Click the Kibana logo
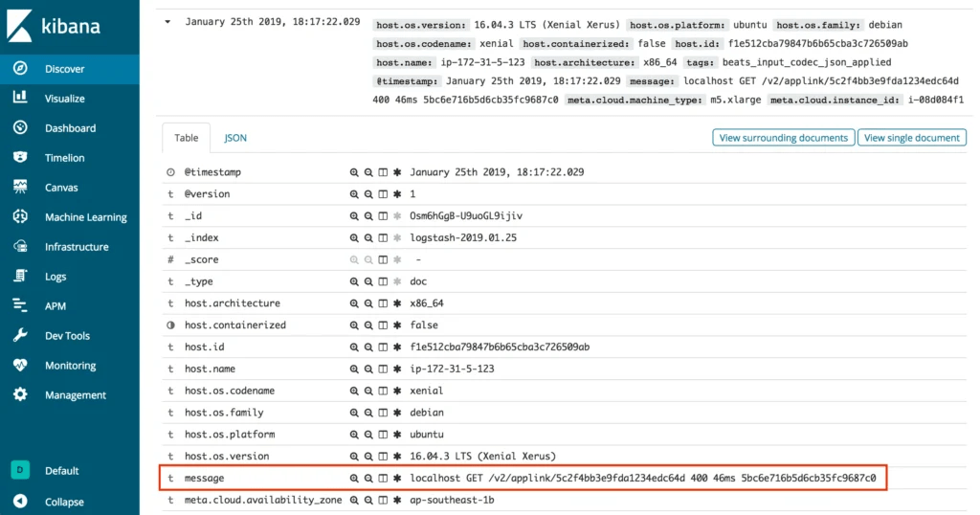980x515 pixels. click(59, 26)
